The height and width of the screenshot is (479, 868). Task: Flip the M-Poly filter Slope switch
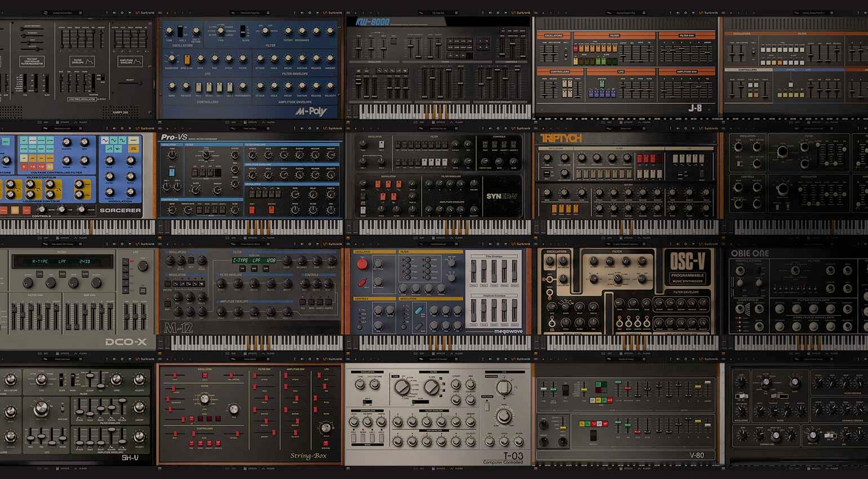tap(243, 32)
